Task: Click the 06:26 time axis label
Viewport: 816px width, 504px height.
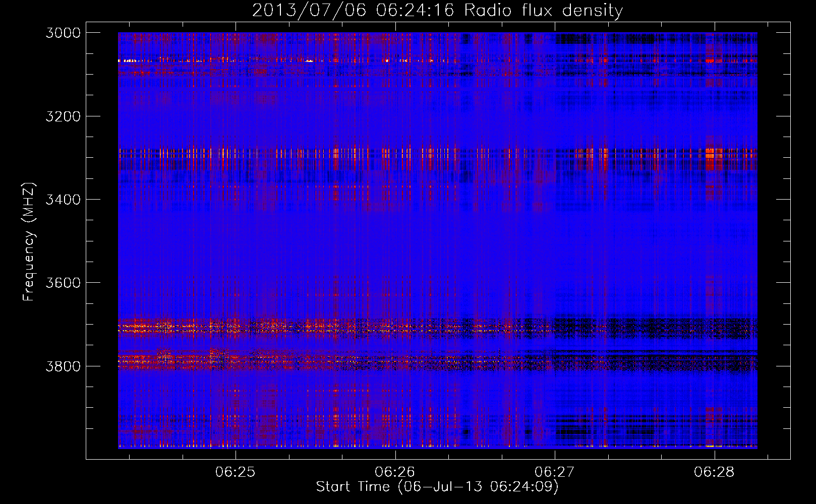Action: [395, 472]
